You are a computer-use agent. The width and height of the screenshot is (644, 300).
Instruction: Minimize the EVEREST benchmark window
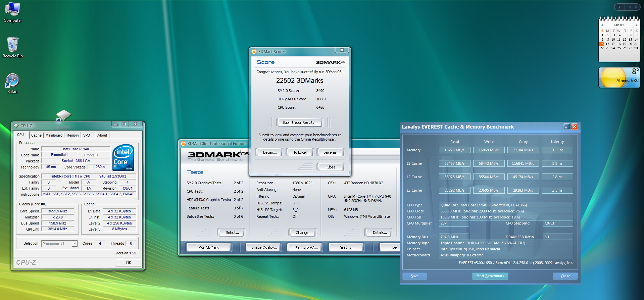point(566,127)
